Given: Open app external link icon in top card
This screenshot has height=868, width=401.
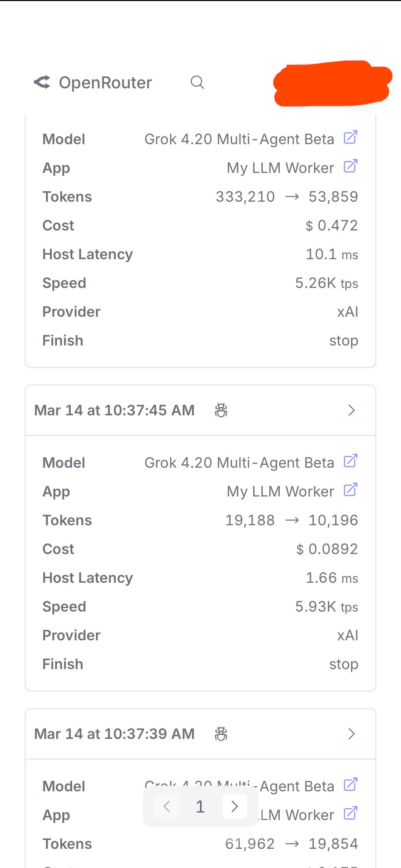Looking at the screenshot, I should coord(350,166).
